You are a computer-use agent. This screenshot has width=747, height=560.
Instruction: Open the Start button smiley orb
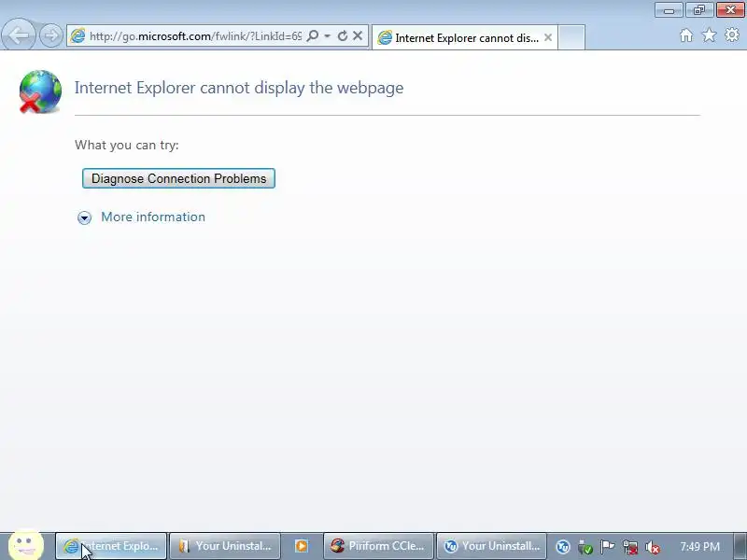(26, 544)
